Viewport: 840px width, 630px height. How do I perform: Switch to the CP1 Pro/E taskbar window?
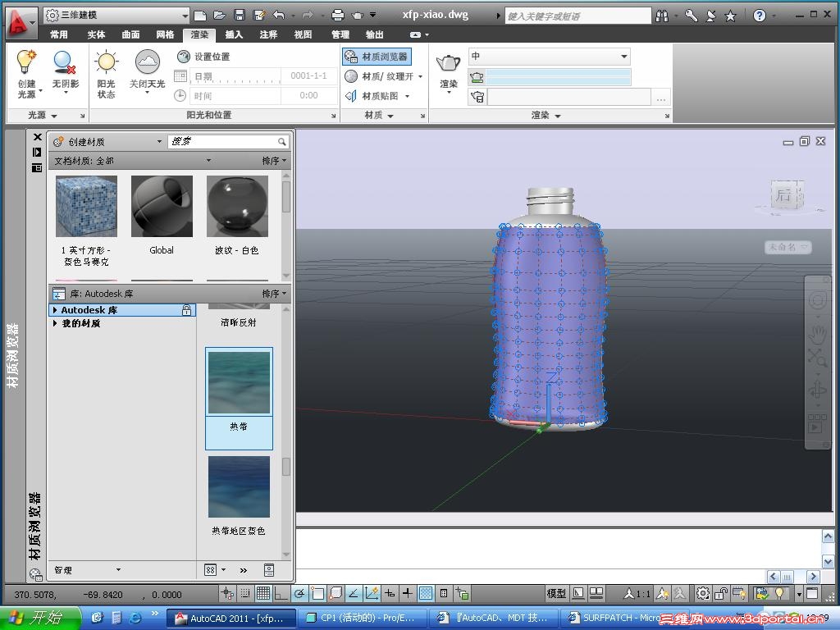(x=361, y=618)
